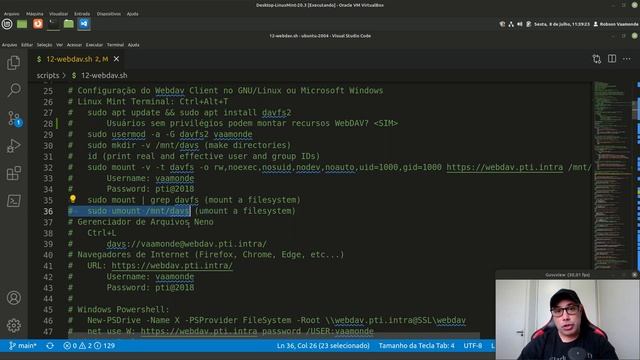Click the minimap code overview

(612, 176)
